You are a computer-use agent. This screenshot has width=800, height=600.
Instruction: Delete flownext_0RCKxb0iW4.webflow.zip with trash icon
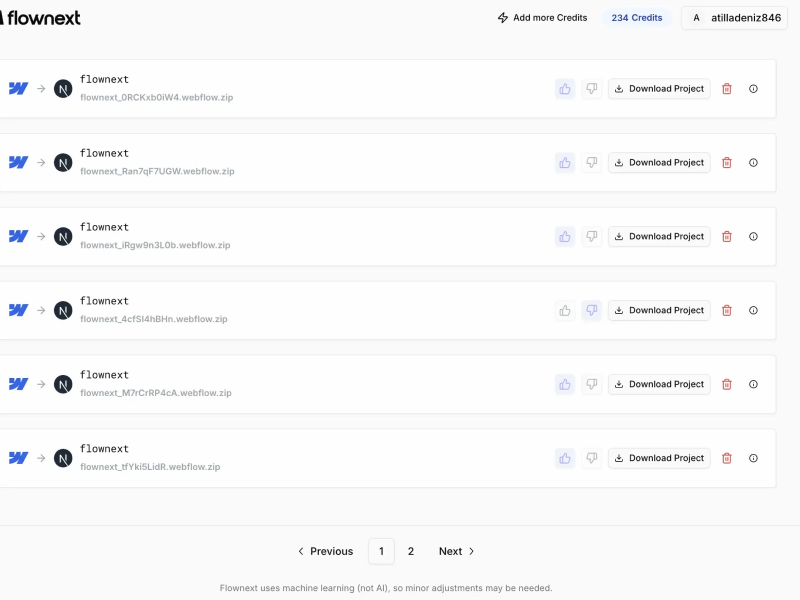[727, 89]
